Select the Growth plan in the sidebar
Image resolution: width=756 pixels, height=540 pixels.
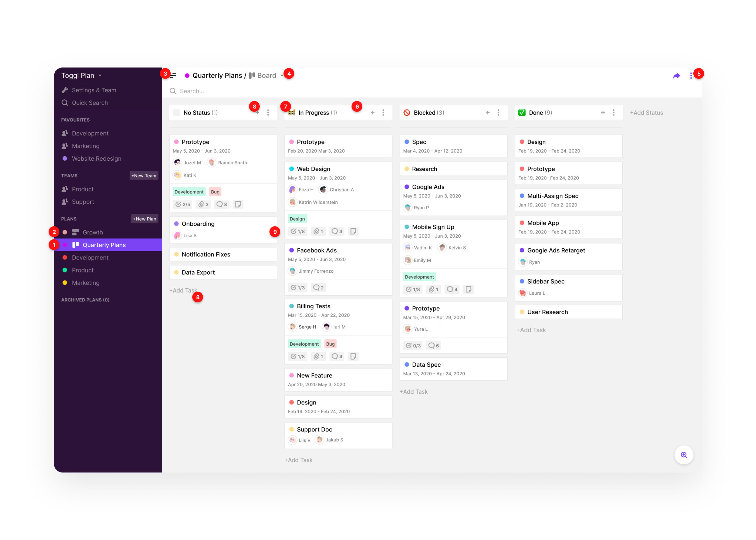pyautogui.click(x=92, y=232)
